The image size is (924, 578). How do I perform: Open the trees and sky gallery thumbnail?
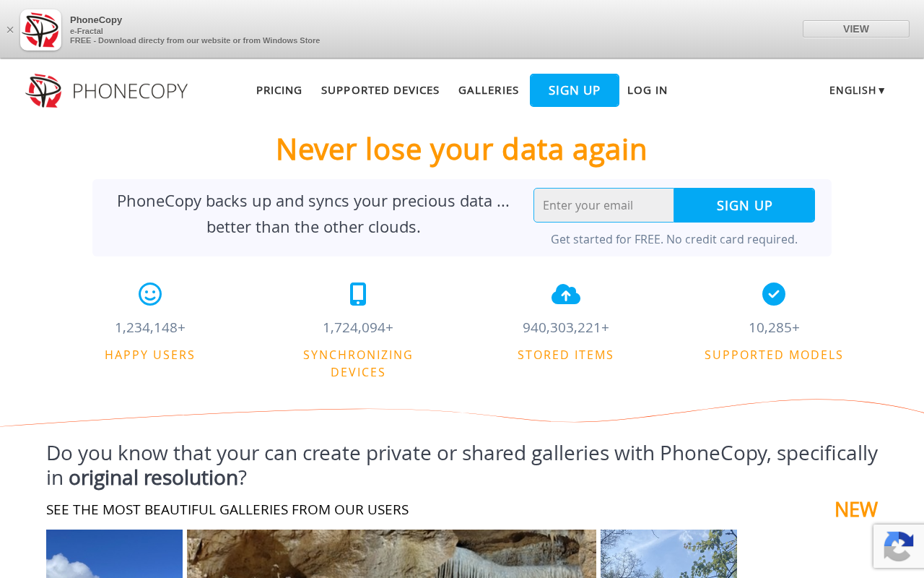point(668,554)
